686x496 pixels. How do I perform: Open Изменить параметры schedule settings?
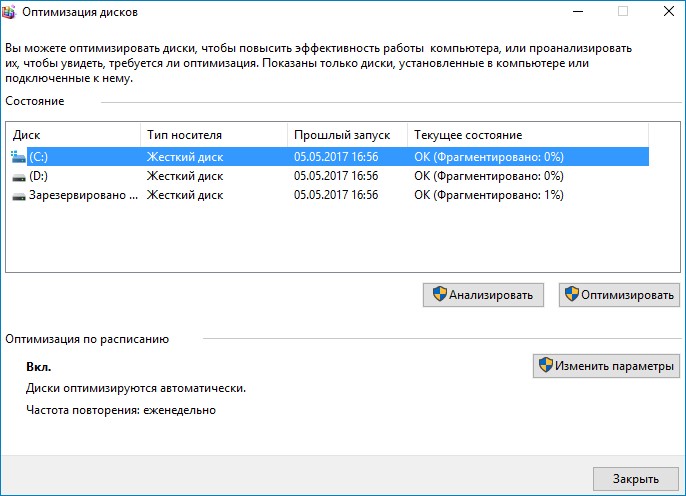606,366
